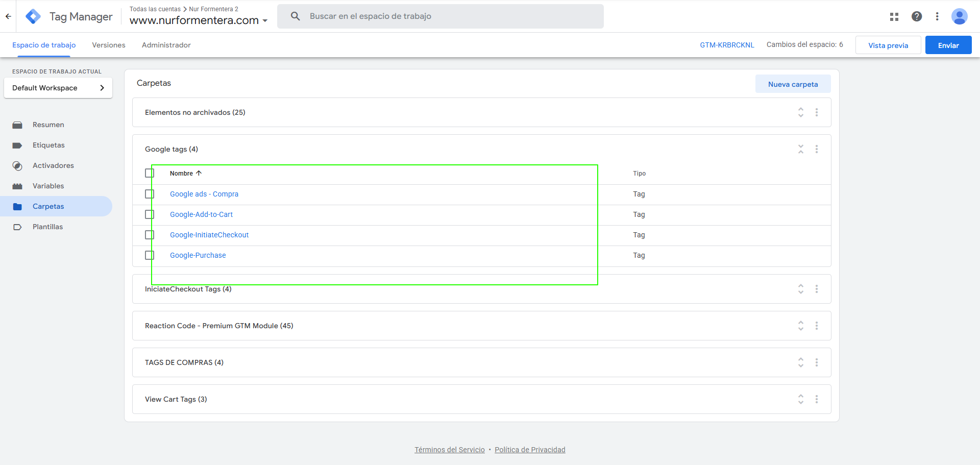Click Nur Formentera 2 breadcrumb

pyautogui.click(x=213, y=9)
